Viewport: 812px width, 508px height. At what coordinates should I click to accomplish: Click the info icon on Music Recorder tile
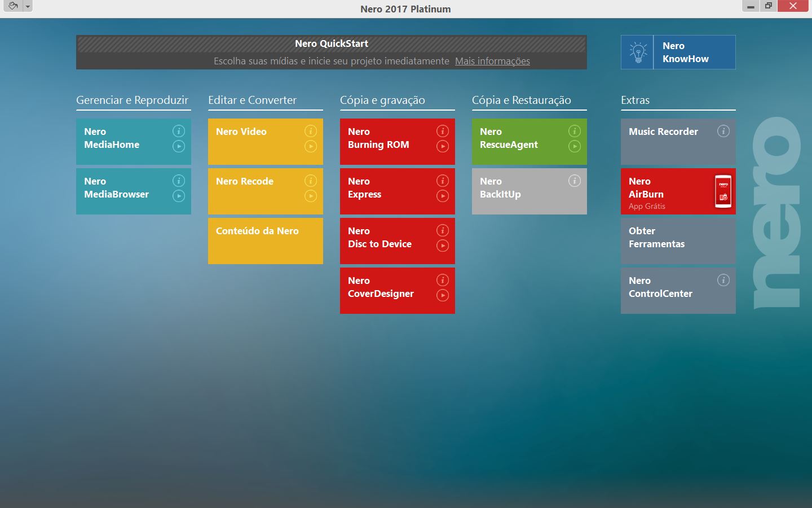pyautogui.click(x=723, y=131)
